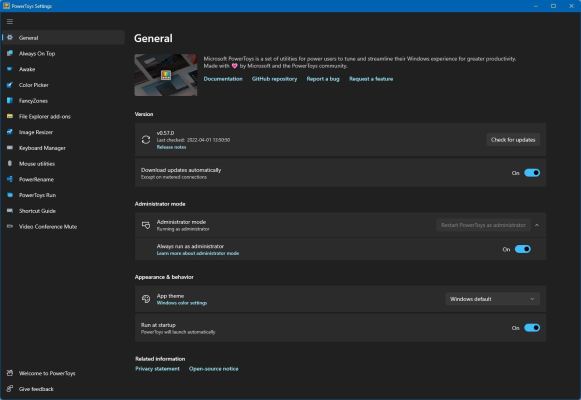Open Keyboard Manager settings page
This screenshot has height=400, width=581.
[63, 148]
